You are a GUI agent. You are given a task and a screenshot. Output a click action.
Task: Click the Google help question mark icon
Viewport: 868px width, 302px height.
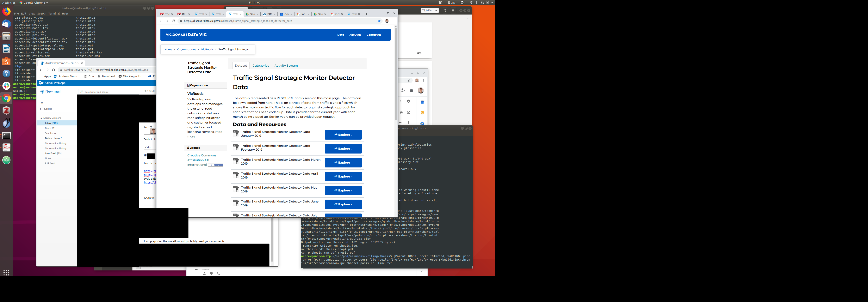[x=402, y=91]
